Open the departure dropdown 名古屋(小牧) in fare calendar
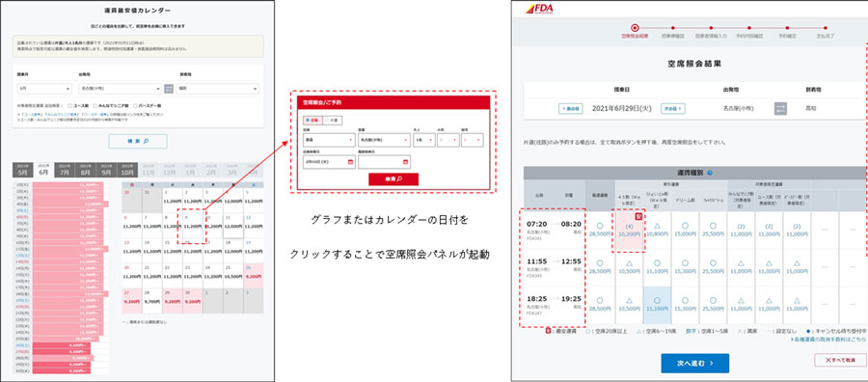 point(121,89)
